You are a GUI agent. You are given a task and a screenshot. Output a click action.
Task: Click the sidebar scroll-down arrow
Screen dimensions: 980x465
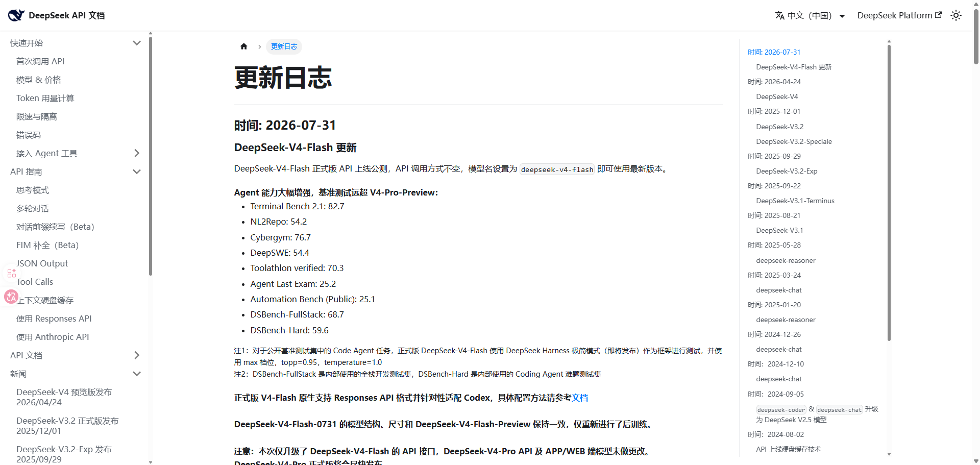tap(151, 462)
